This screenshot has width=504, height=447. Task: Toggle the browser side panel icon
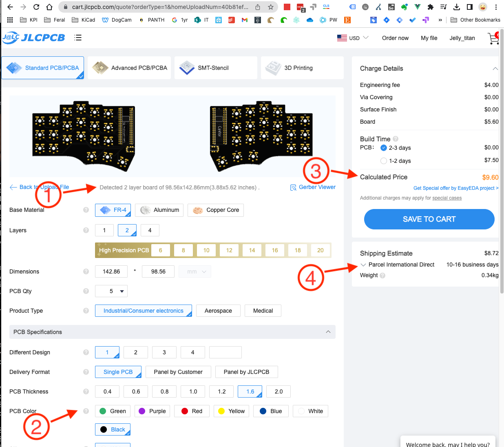pyautogui.click(x=470, y=7)
